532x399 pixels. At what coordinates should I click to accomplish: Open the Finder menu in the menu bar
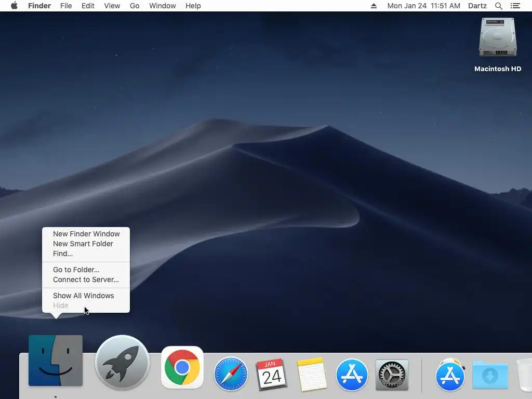pos(39,6)
